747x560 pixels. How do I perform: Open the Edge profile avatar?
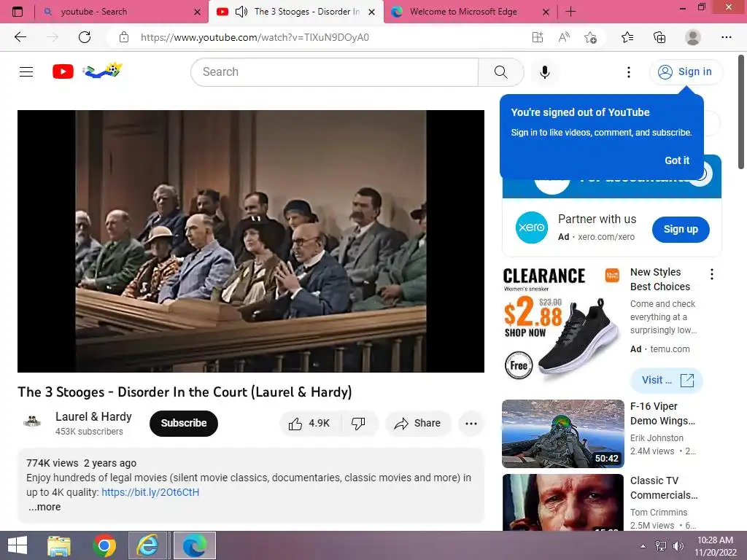point(693,37)
